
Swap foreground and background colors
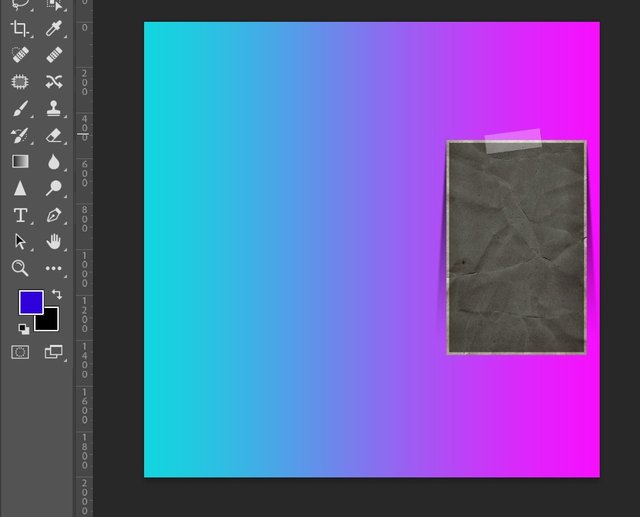(x=57, y=294)
